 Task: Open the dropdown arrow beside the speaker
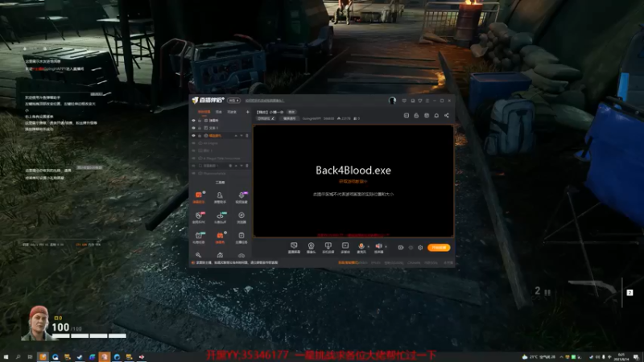(x=386, y=247)
